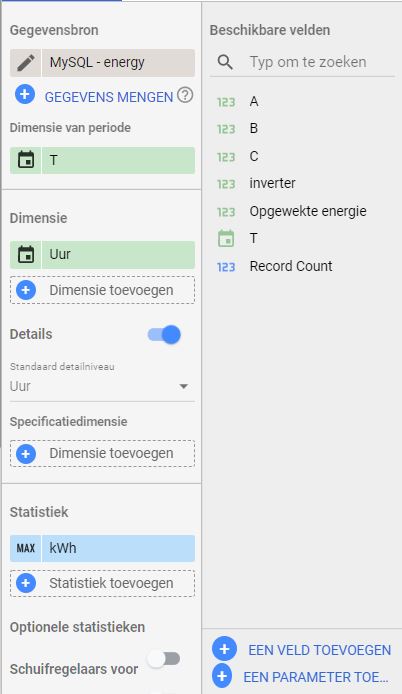This screenshot has height=694, width=402.
Task: Select the Opgewekte energie field
Action: click(308, 211)
